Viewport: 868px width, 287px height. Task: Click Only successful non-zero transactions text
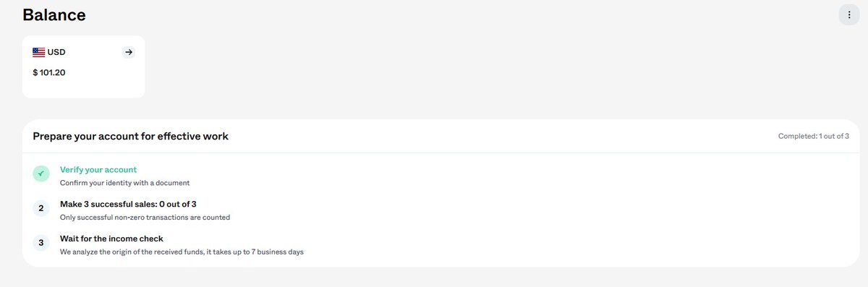[x=145, y=217]
